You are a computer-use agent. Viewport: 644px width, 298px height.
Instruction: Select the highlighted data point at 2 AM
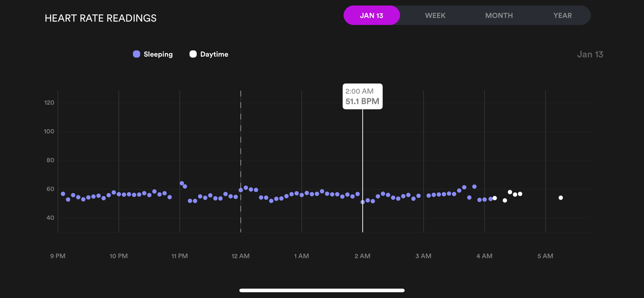362,202
